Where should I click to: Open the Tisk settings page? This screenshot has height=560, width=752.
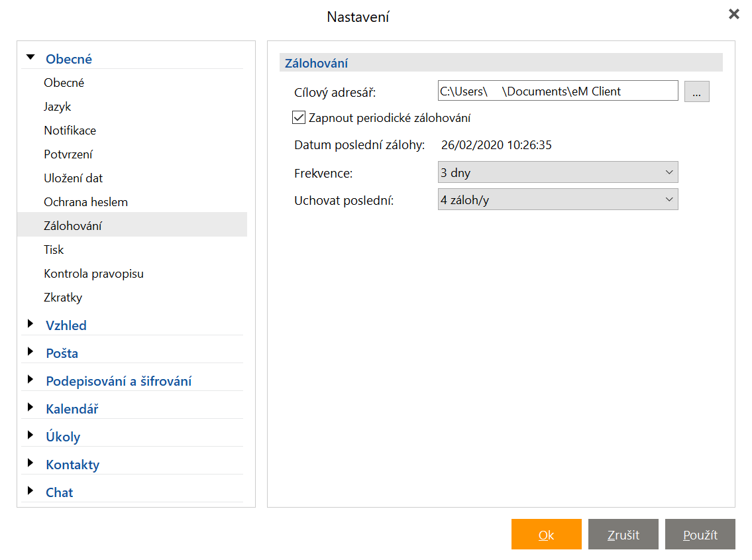[54, 250]
